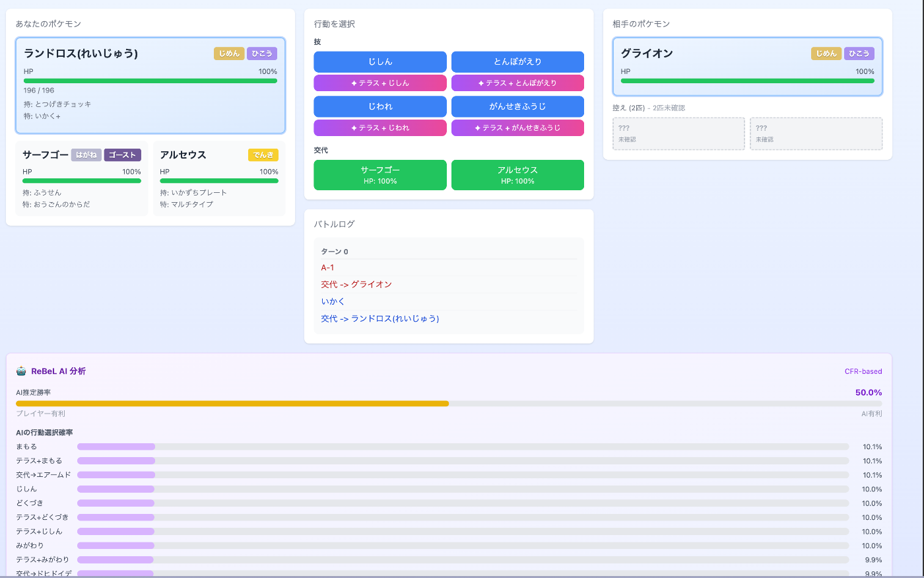The width and height of the screenshot is (924, 578).
Task: Click the A-1 log entry
Action: pos(327,268)
